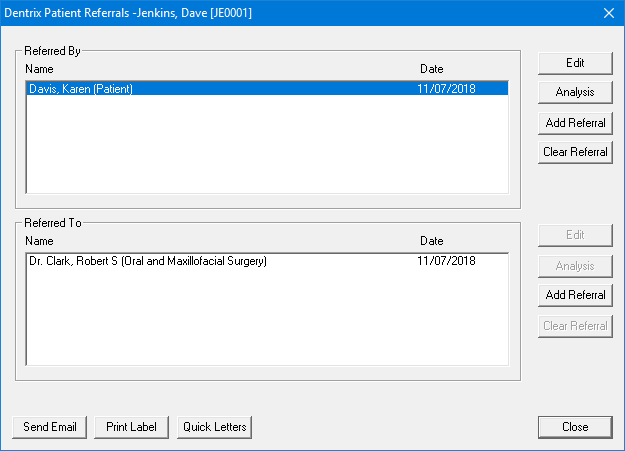Add Referral in the Referred To section
The height and width of the screenshot is (451, 625).
click(575, 295)
